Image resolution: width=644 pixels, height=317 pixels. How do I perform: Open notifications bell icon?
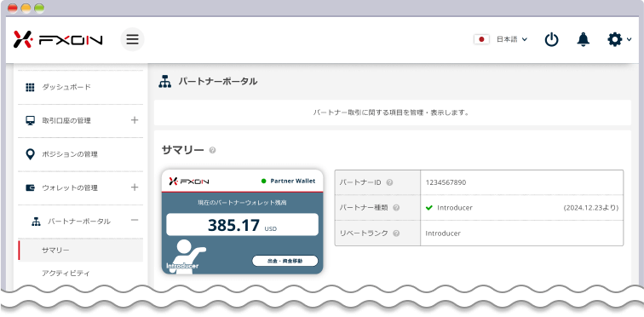[x=584, y=39]
